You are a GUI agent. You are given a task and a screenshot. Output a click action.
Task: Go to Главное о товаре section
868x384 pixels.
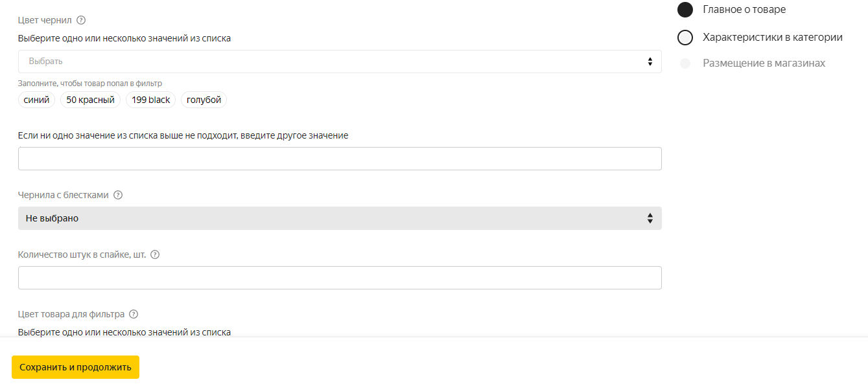pyautogui.click(x=744, y=10)
